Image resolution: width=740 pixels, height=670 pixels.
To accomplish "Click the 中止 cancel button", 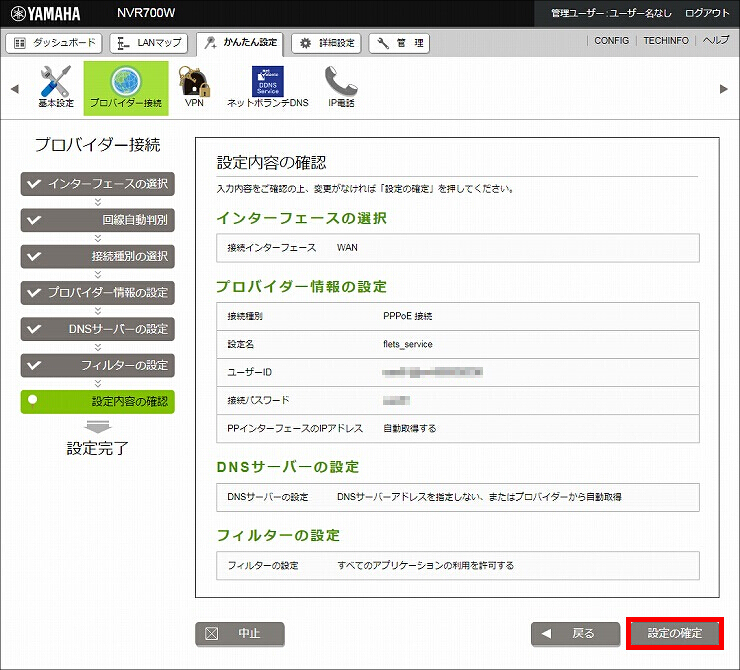I will (x=240, y=634).
